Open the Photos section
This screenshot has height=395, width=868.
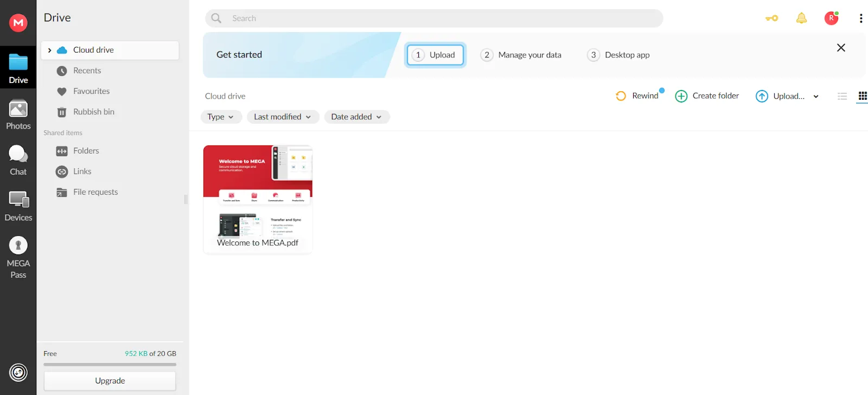coord(18,114)
